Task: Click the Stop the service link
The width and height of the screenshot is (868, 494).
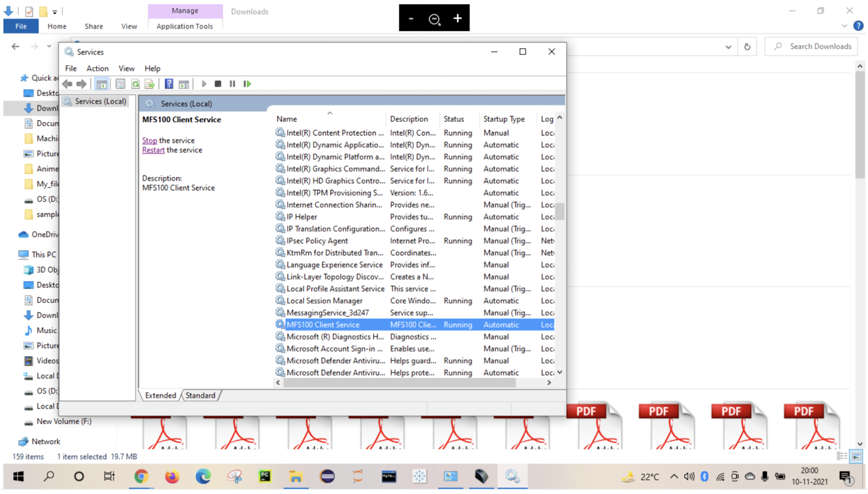Action: click(150, 140)
